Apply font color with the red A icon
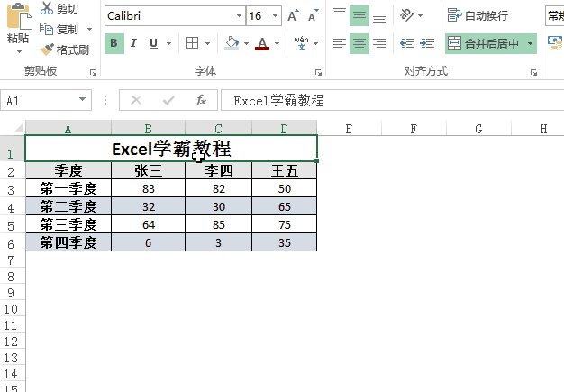The image size is (564, 392). pos(262,43)
